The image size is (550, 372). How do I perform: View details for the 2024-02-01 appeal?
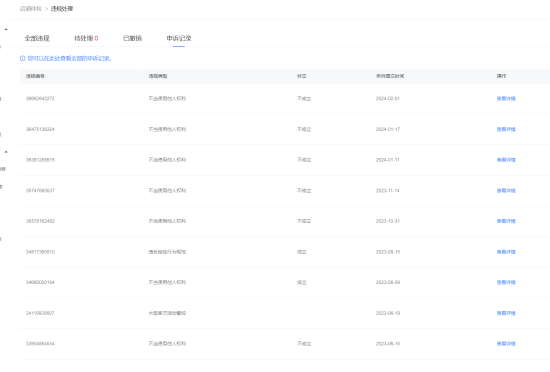click(506, 99)
